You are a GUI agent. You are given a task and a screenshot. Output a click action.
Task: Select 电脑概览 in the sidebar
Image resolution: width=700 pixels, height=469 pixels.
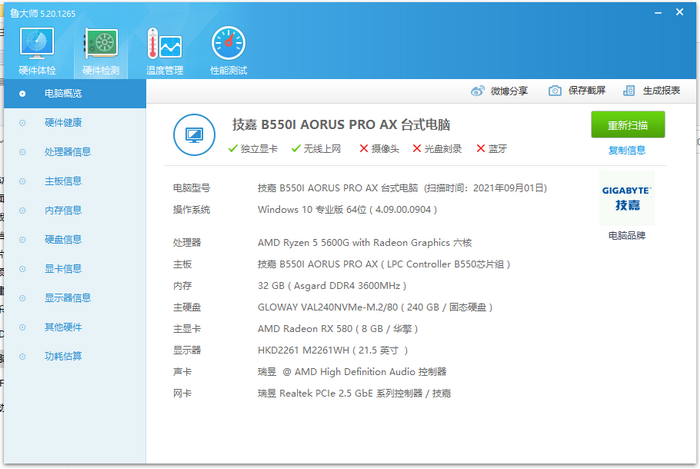62,94
